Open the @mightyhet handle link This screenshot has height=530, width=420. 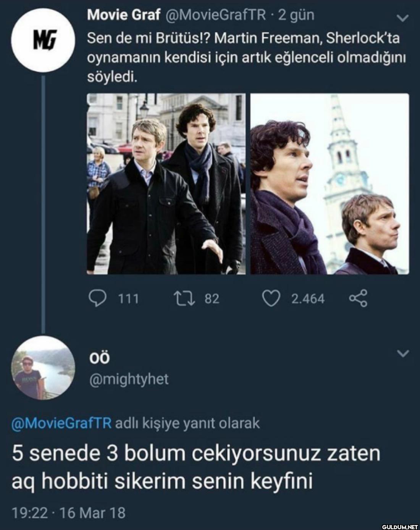(128, 379)
